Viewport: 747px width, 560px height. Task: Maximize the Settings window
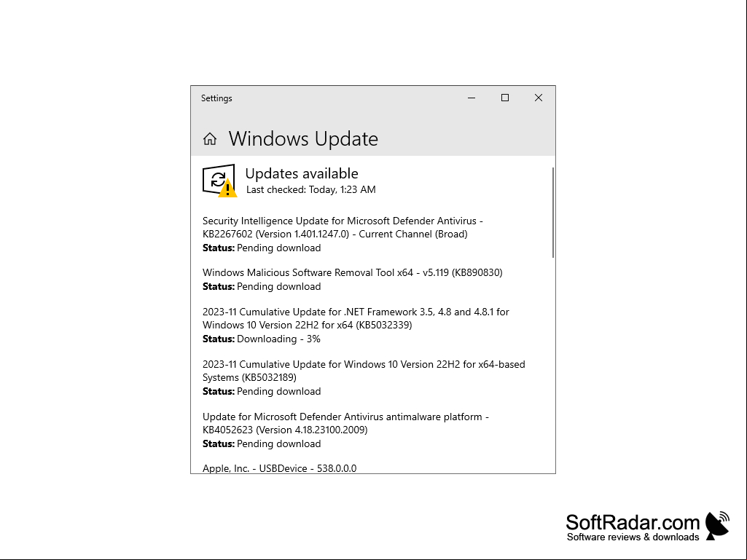pyautogui.click(x=505, y=98)
